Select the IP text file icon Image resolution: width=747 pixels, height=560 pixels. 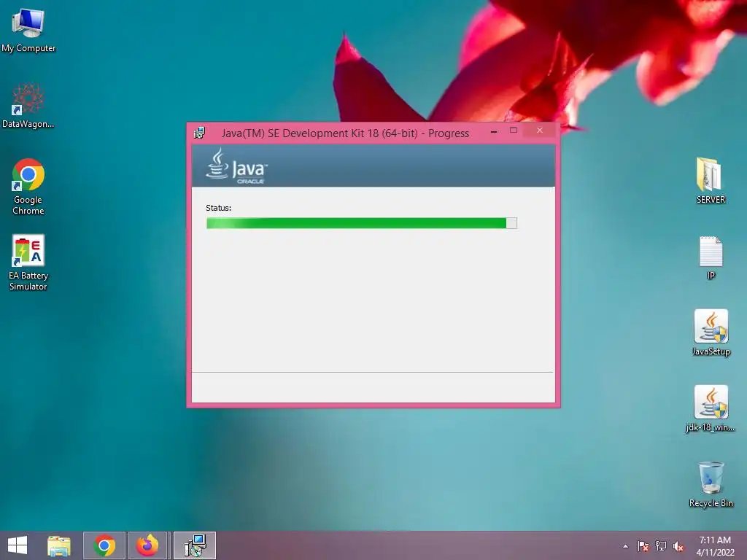(711, 257)
